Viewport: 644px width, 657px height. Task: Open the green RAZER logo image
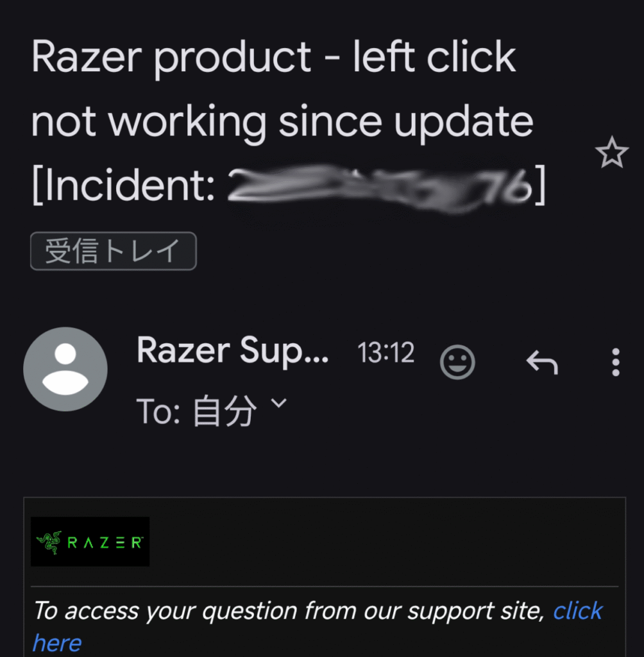pyautogui.click(x=90, y=542)
